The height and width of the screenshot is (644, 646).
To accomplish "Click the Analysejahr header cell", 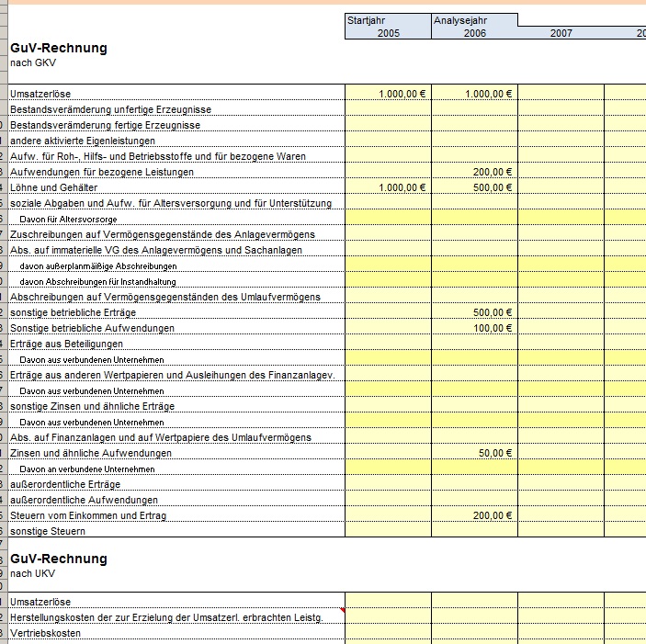I will [x=474, y=19].
